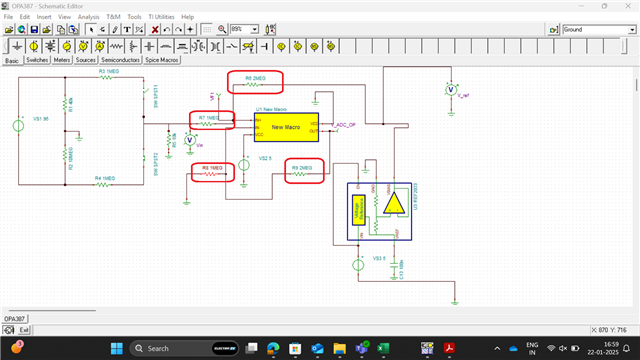This screenshot has width=640, height=360.
Task: Switch to the Basic components tab
Action: click(x=12, y=60)
